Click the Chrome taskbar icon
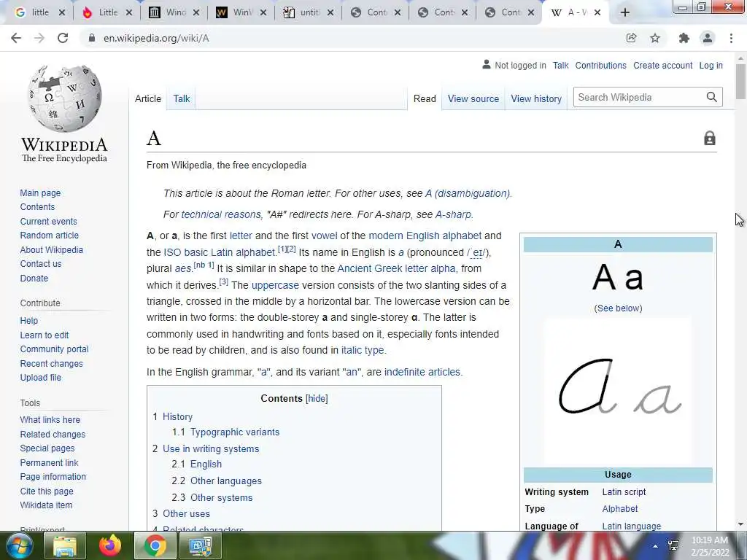 pos(155,545)
